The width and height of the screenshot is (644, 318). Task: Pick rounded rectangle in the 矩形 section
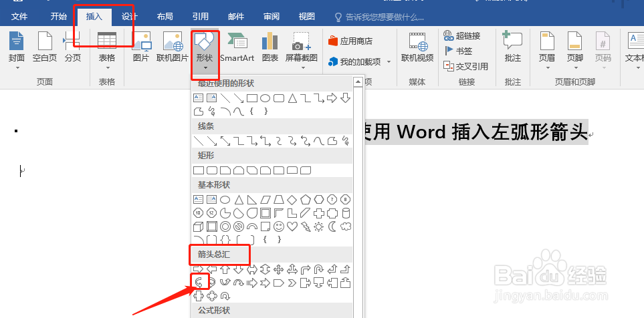click(x=211, y=170)
